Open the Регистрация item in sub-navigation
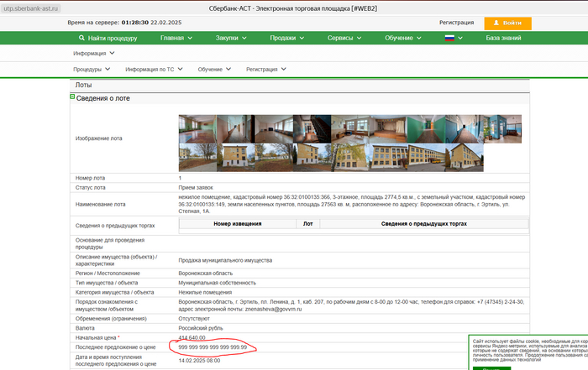This screenshot has width=588, height=370. pyautogui.click(x=266, y=70)
